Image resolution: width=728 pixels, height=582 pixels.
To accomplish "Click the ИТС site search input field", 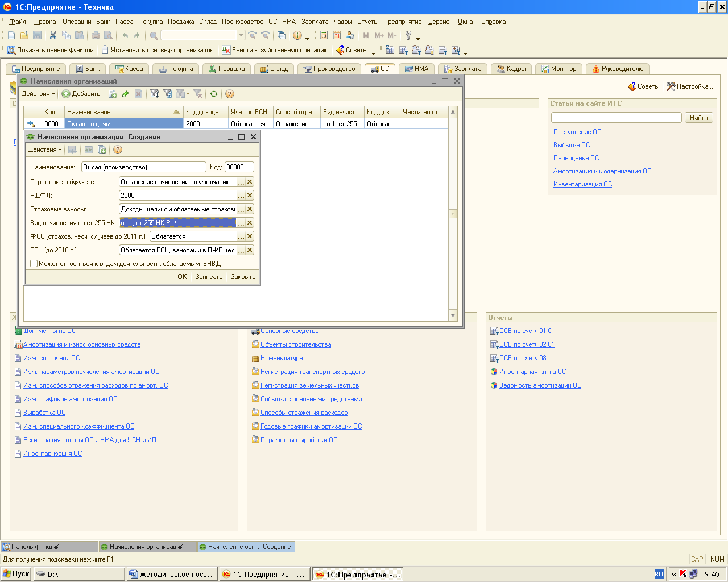I will coord(617,118).
